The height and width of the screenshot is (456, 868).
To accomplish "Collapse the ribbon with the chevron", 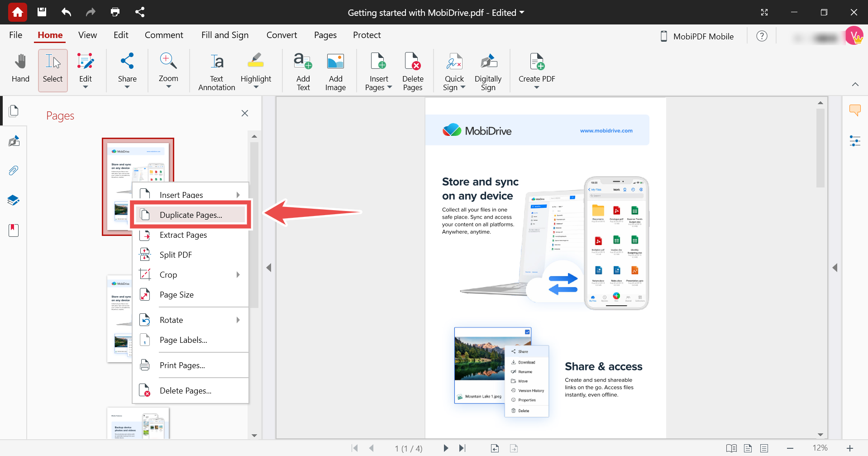I will [x=855, y=84].
